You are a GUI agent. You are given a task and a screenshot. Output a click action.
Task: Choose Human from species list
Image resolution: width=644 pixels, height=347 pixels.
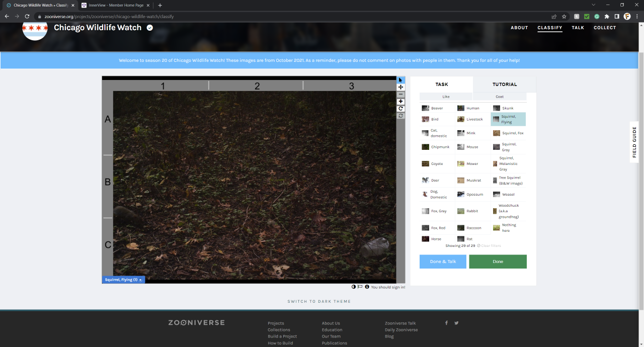472,108
